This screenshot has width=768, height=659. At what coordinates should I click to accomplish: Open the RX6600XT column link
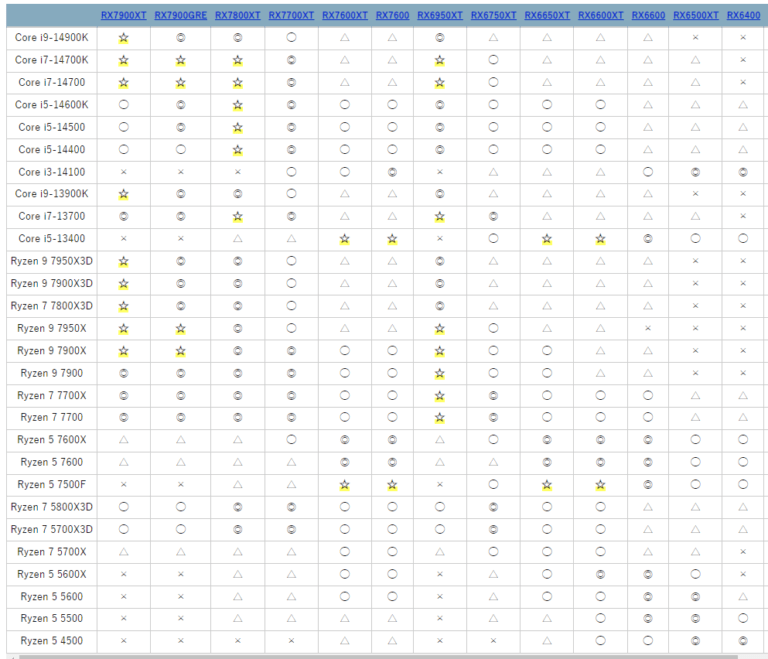(600, 15)
